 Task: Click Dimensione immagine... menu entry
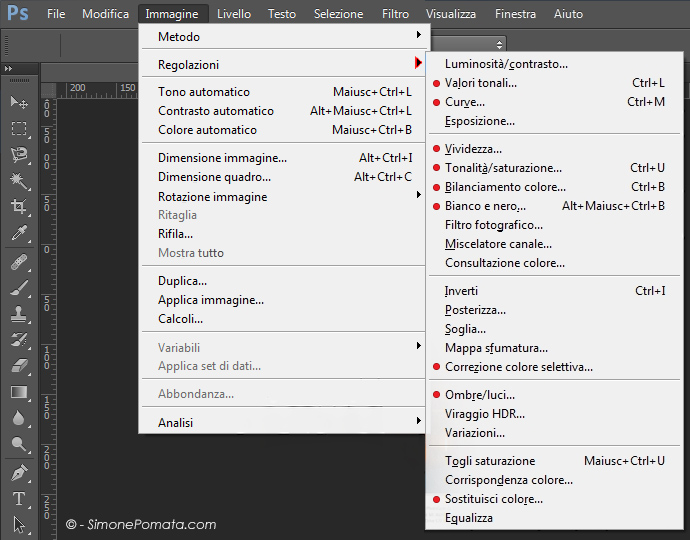coord(222,158)
